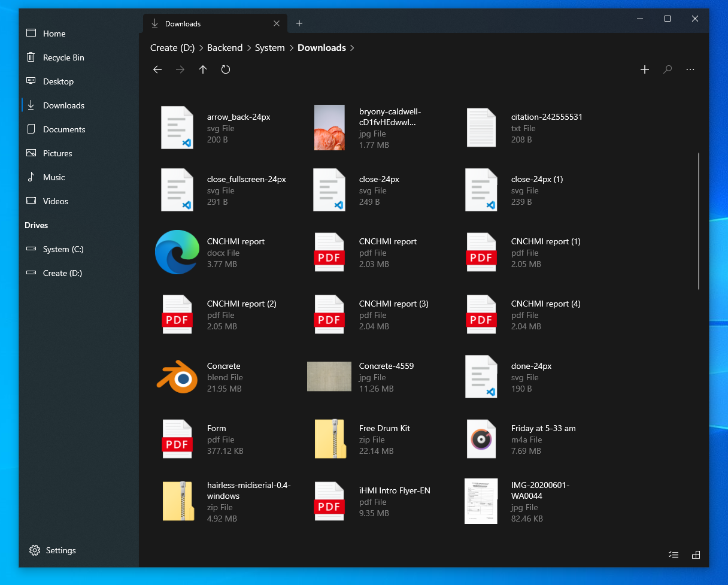Click the file name 'CNCHMI report (3)'

394,304
